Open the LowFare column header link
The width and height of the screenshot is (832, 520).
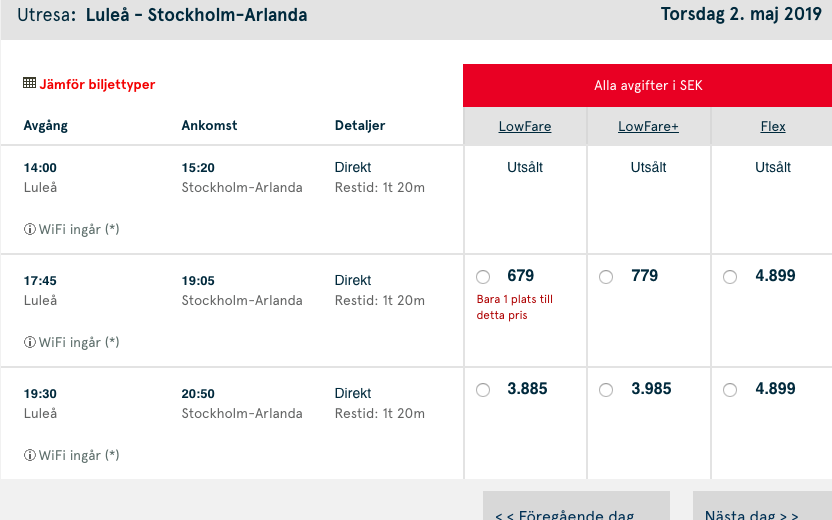525,127
